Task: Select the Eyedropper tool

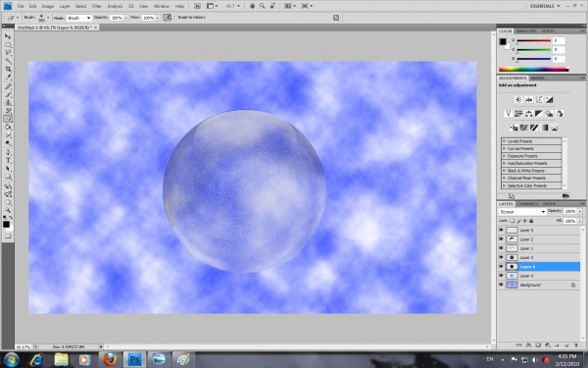Action: click(8, 77)
